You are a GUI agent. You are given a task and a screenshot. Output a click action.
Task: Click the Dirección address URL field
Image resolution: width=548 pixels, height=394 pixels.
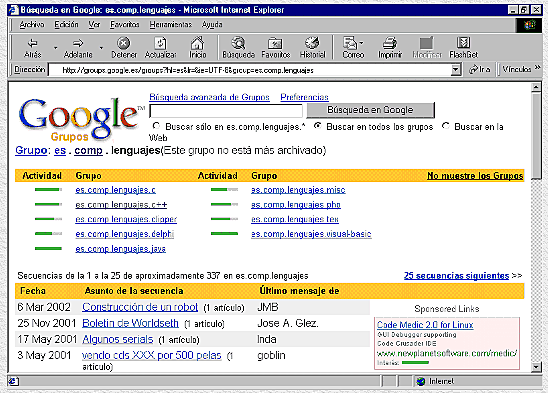[x=250, y=70]
